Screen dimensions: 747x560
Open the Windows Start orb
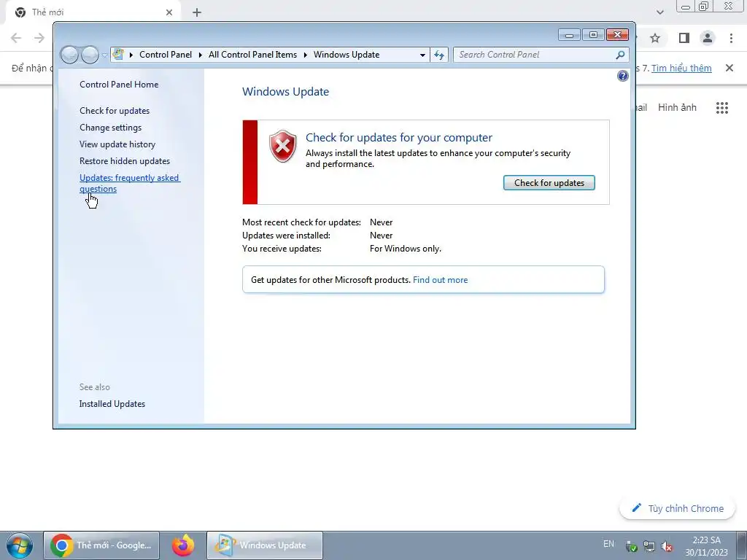coord(20,545)
